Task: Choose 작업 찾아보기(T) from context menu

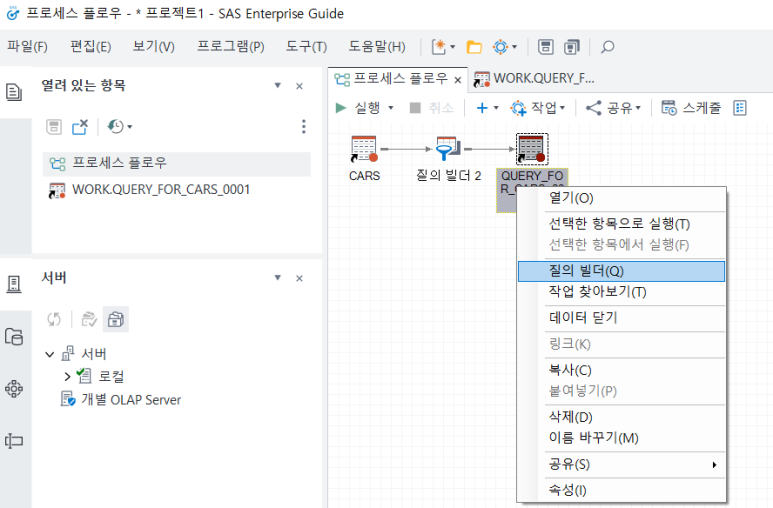Action: coord(621,292)
